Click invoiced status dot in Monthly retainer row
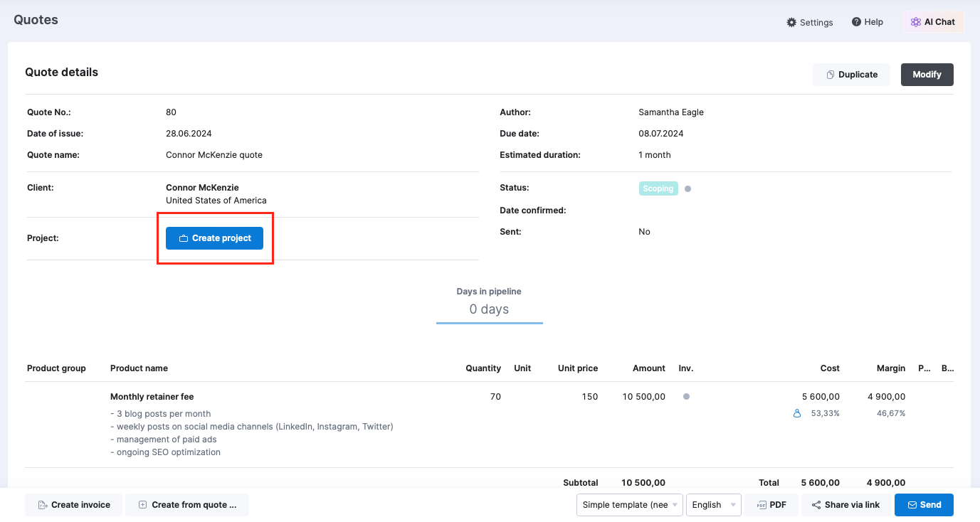 [x=686, y=397]
